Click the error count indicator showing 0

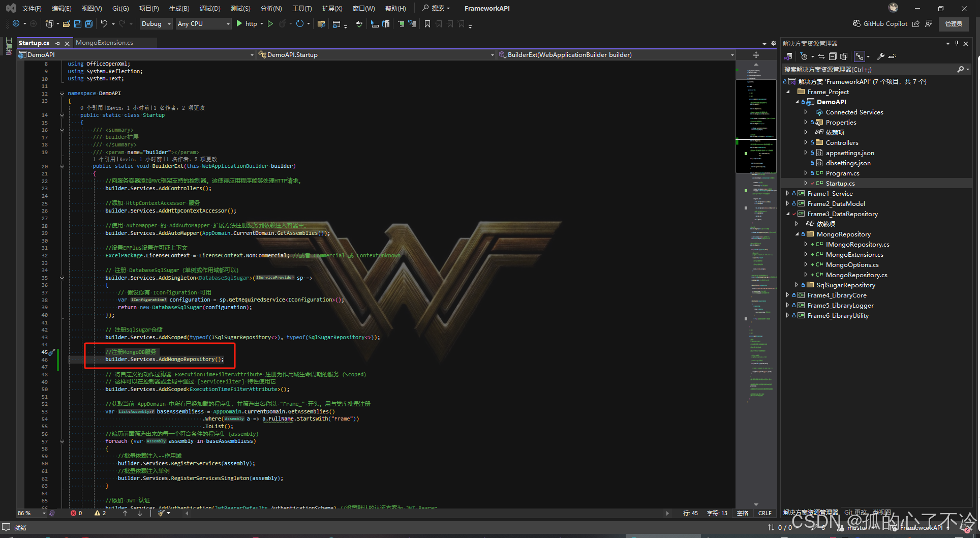click(76, 513)
